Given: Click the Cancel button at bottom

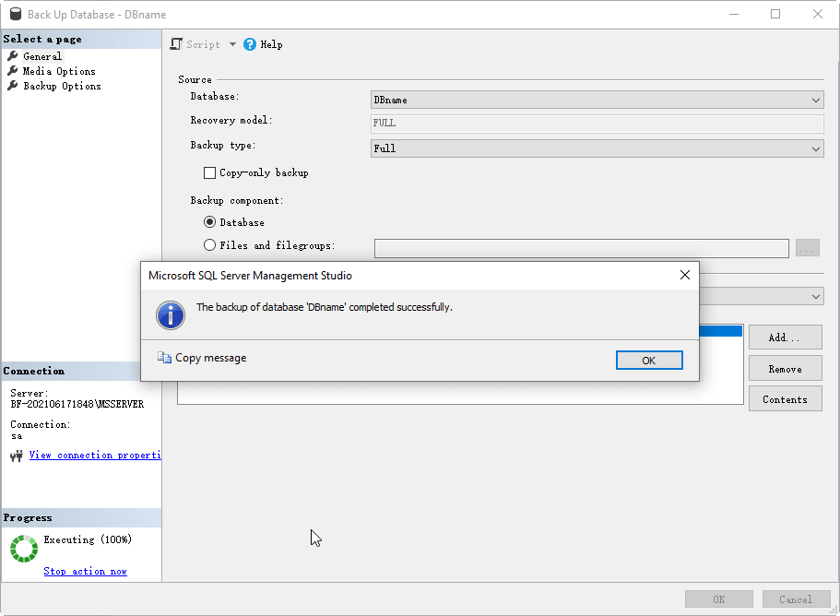Looking at the screenshot, I should tap(796, 598).
